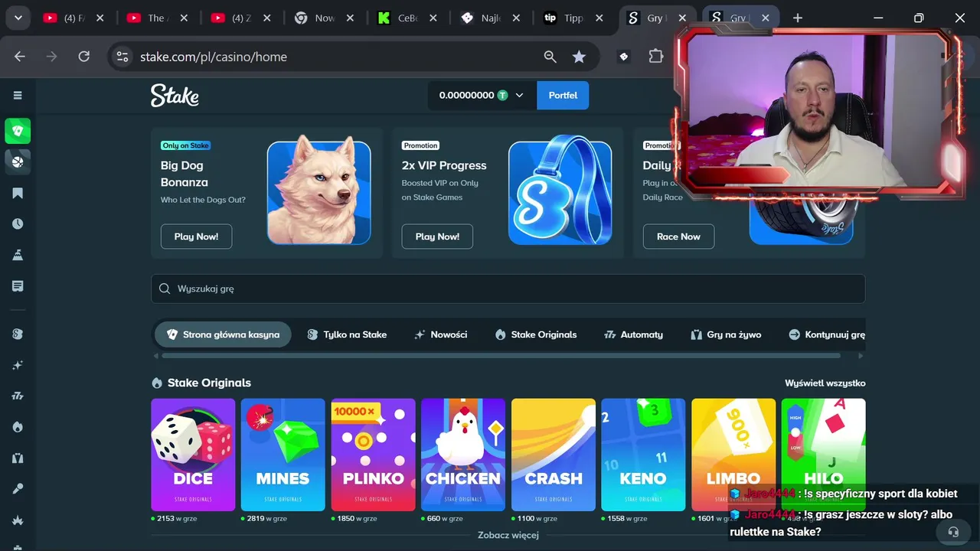Reload the page with the refresh button

(x=83, y=57)
